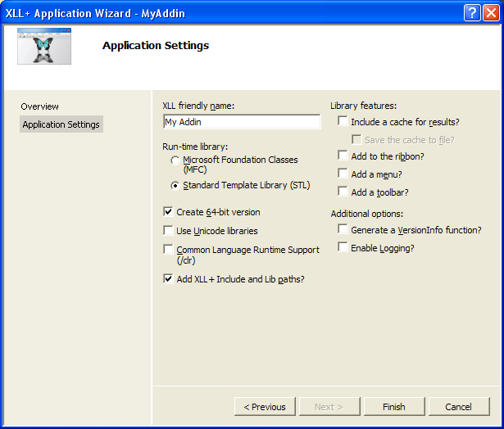Close the XLL+ Application Wizard window
Viewport: 504px width, 429px height.
click(x=491, y=12)
